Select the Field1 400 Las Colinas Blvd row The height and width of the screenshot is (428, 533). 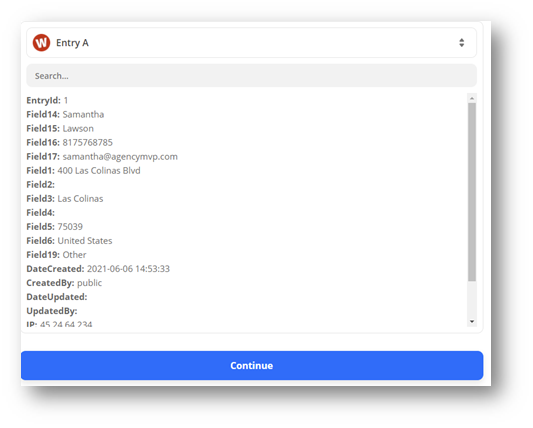[83, 170]
